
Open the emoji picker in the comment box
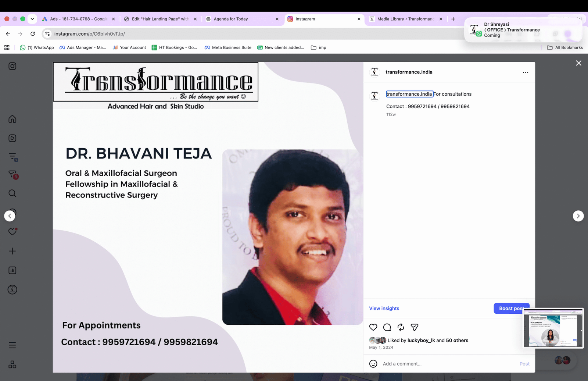[x=373, y=364]
